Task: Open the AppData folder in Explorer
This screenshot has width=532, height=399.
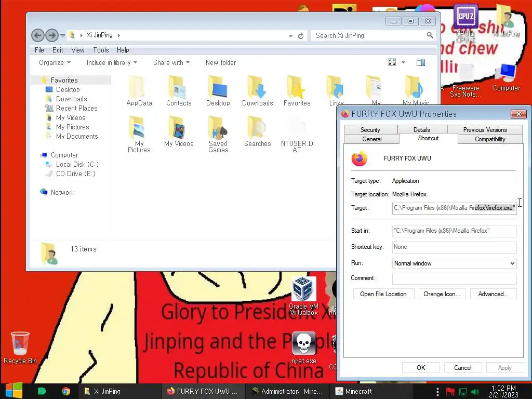Action: (x=139, y=90)
